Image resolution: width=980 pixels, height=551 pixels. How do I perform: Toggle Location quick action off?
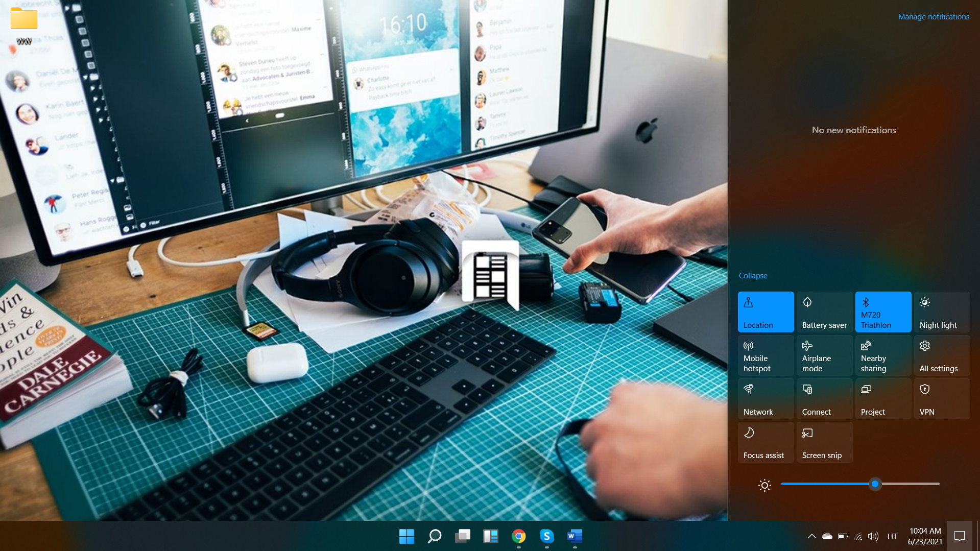coord(766,312)
